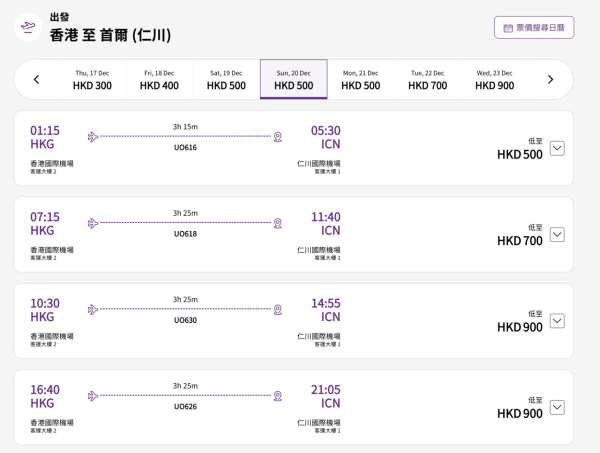Select the Tue, 22 Dec HKD 700 tab
This screenshot has height=453, width=600.
(x=427, y=80)
